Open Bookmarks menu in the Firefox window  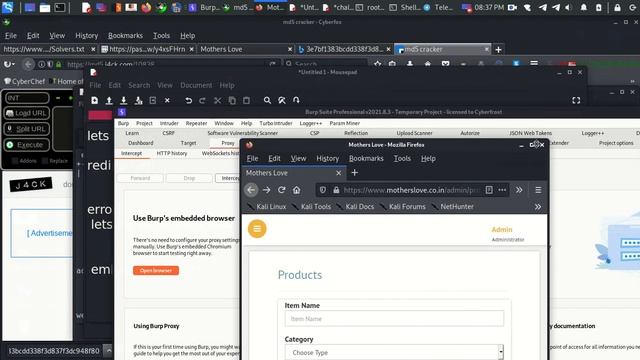click(366, 158)
